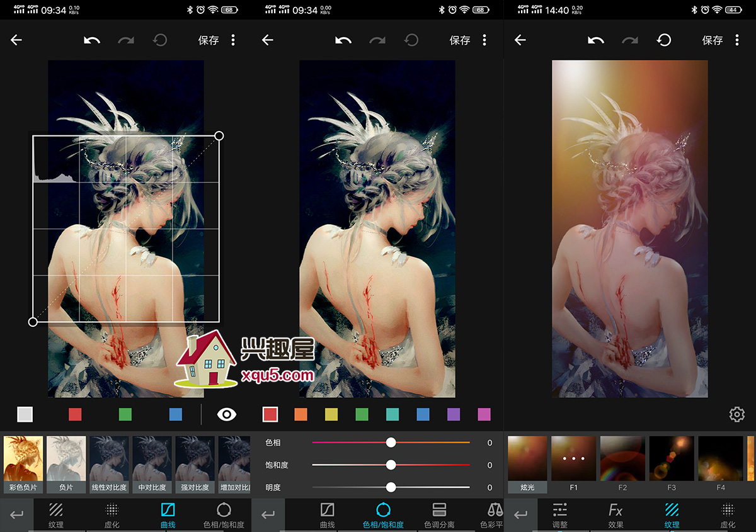Redo the edit on the hue/saturation screen

(x=377, y=40)
